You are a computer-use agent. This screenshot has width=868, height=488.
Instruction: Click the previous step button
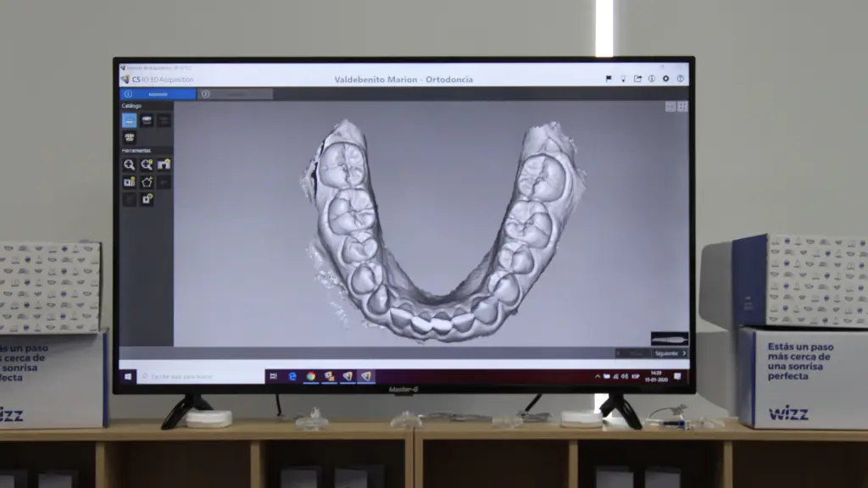(x=632, y=353)
